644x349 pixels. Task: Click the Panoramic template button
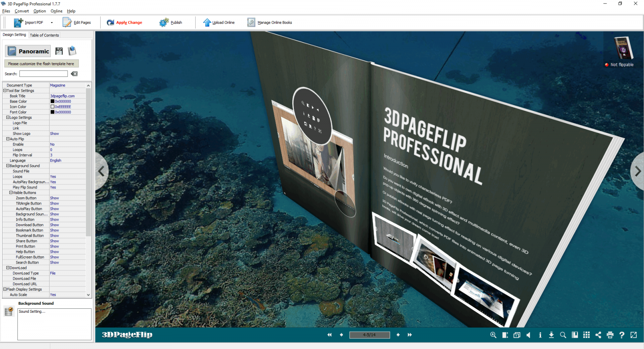tap(28, 51)
